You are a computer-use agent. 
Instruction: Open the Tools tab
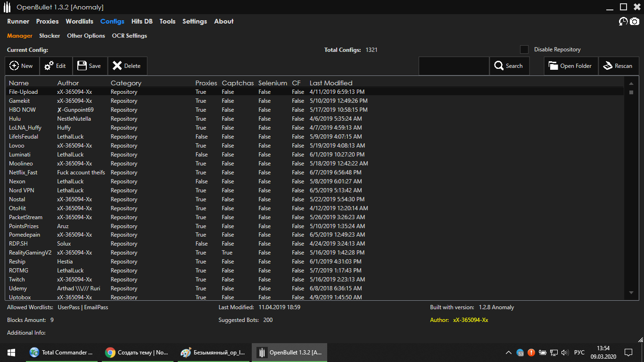[167, 21]
